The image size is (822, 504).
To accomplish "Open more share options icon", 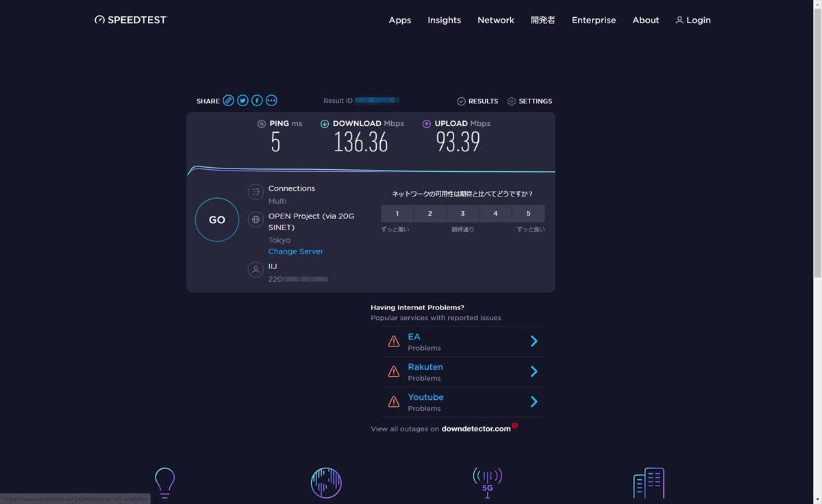I will [x=271, y=101].
